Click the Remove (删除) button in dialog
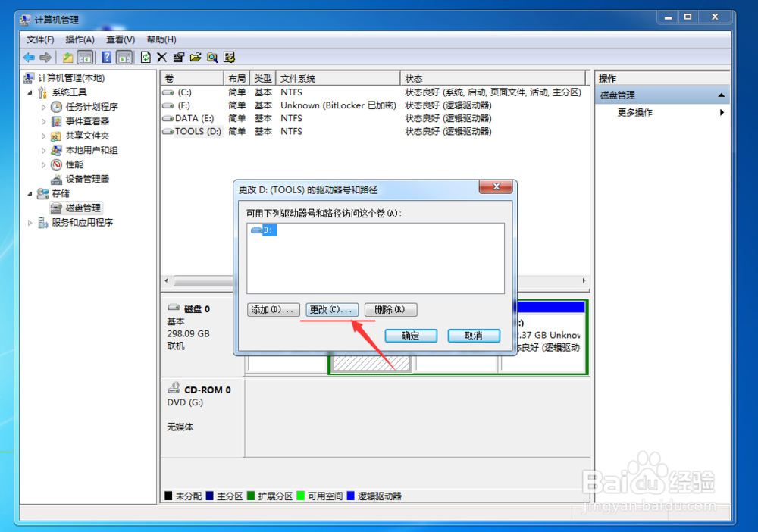Viewport: 758px width, 532px height. (x=390, y=310)
